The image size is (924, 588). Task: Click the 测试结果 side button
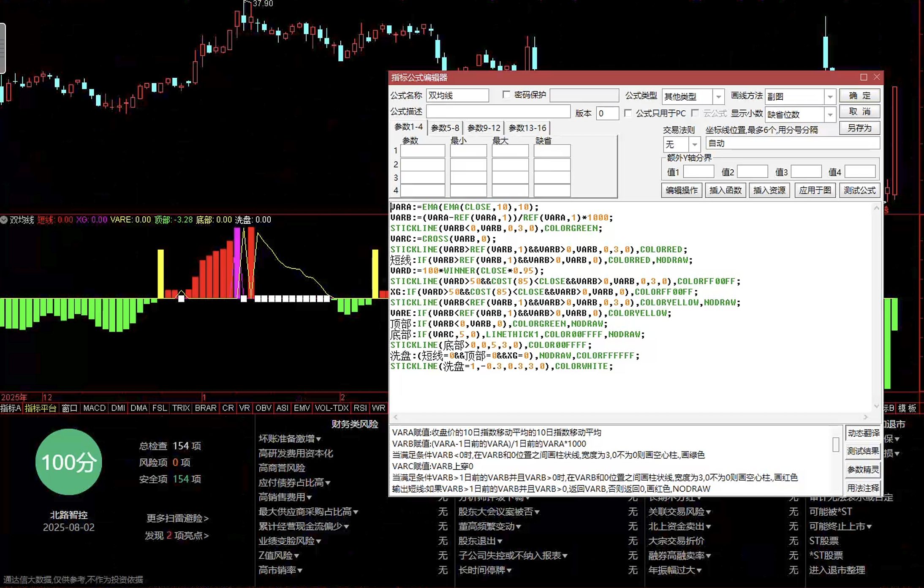click(x=863, y=451)
